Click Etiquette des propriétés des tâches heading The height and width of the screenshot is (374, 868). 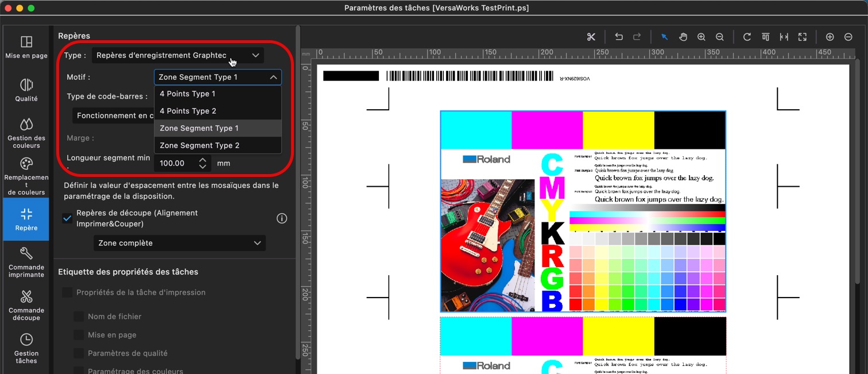click(x=128, y=272)
